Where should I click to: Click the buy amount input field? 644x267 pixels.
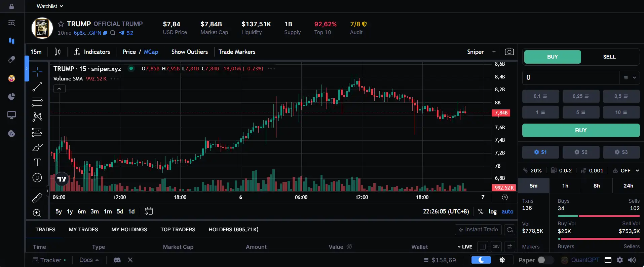[x=570, y=77]
